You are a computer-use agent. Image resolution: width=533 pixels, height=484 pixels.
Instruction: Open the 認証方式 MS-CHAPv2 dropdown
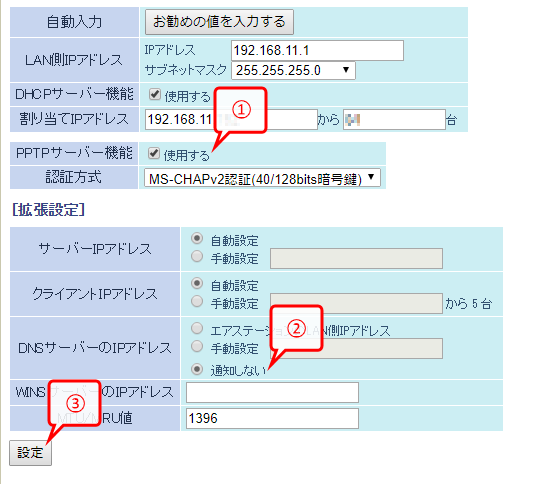point(262,178)
